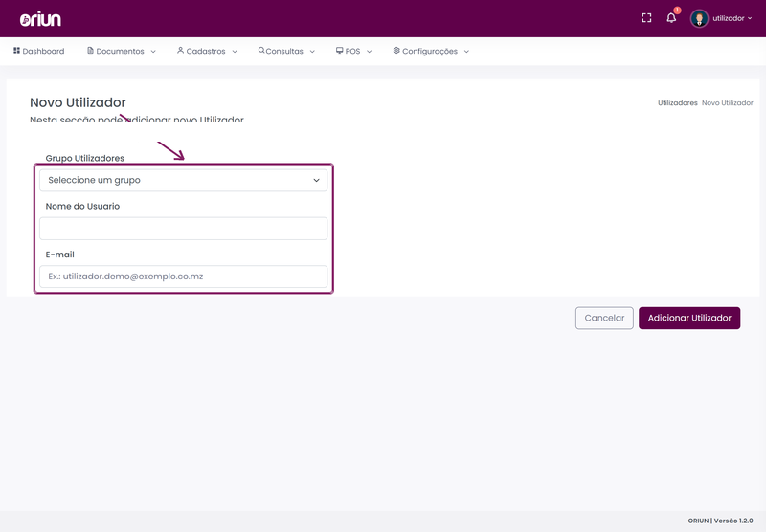Image resolution: width=766 pixels, height=532 pixels.
Task: Click the Consultas search icon
Action: [x=261, y=51]
